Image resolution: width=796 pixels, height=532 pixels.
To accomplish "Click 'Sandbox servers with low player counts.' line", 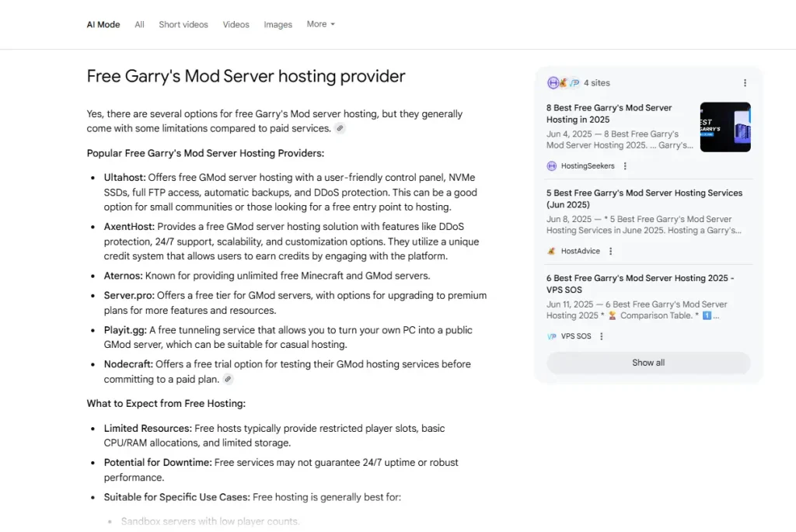I will point(210,521).
